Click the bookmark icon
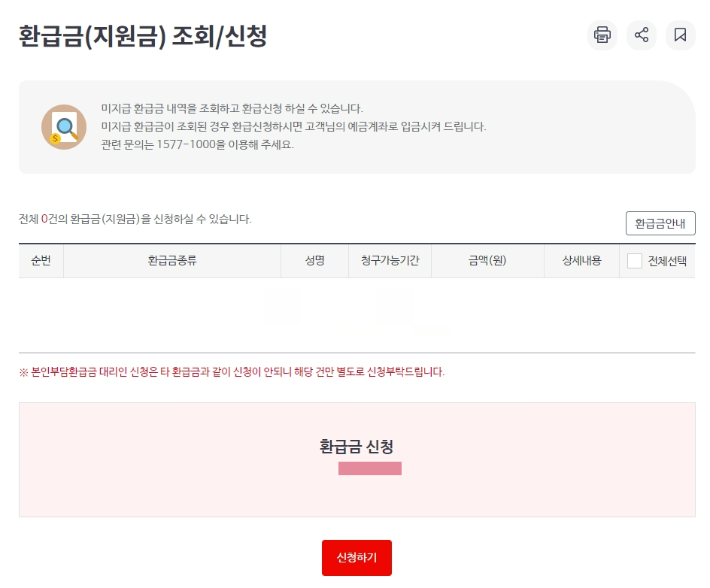 (680, 35)
